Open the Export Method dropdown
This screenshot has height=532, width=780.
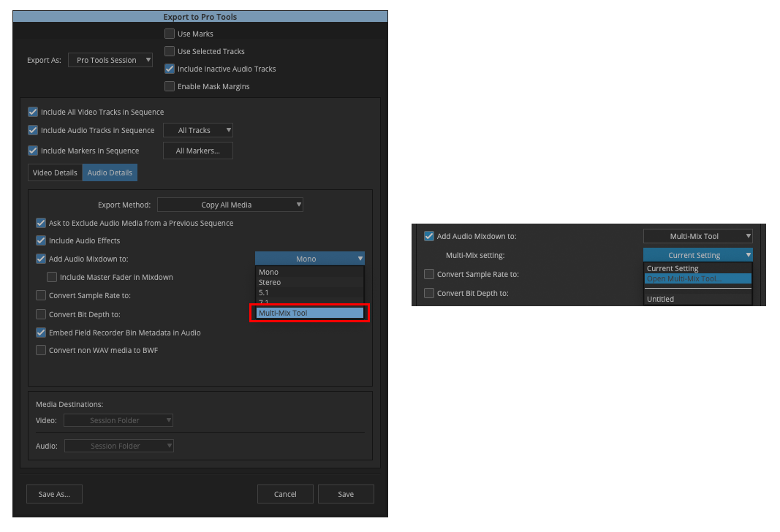point(230,205)
